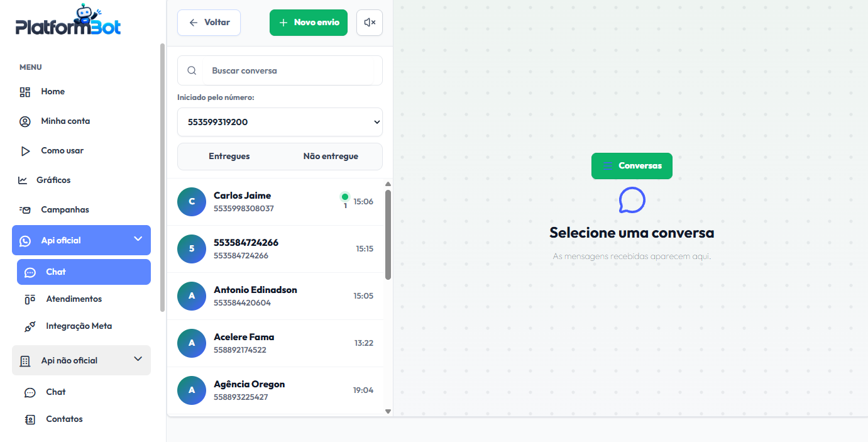Click the conversation list scroll up arrow
Viewport: 868px width, 442px height.
tap(388, 184)
